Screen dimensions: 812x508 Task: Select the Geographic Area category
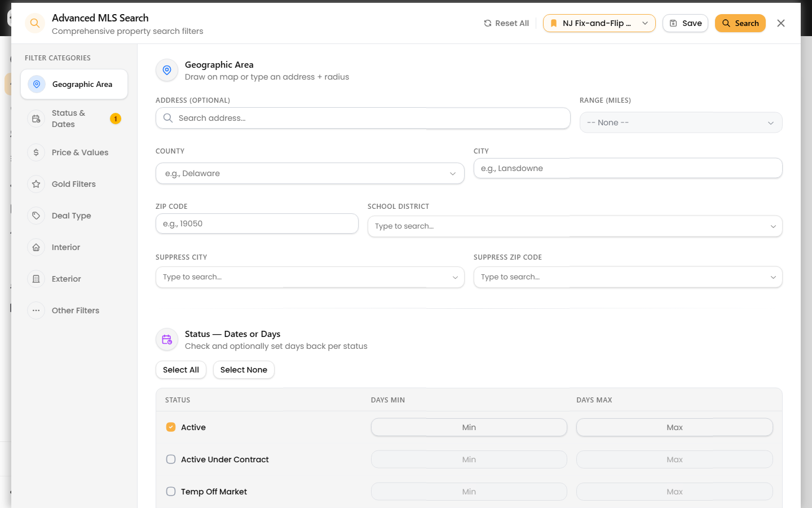(74, 84)
